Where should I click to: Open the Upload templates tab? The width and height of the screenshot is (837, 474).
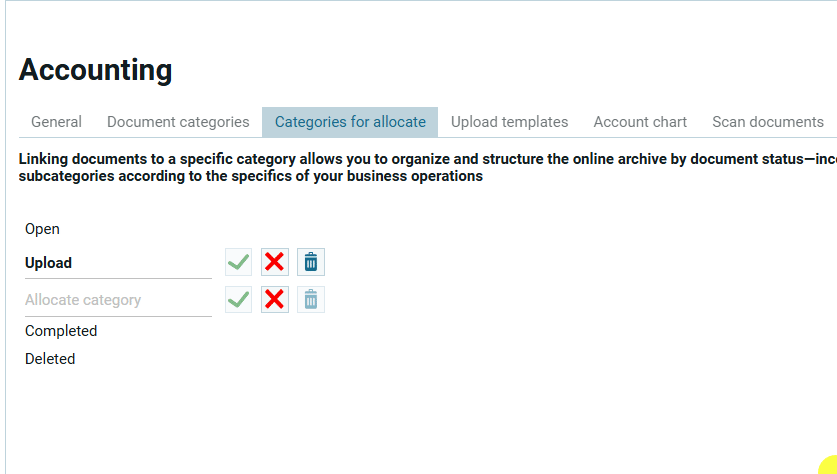tap(509, 122)
